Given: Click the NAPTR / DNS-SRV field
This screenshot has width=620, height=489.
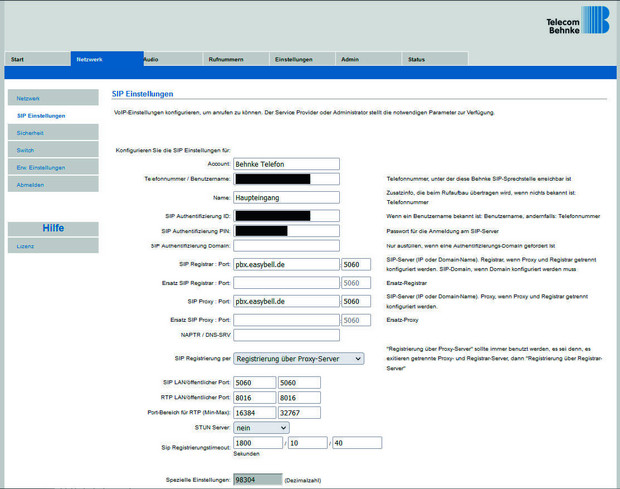Looking at the screenshot, I should tap(286, 335).
